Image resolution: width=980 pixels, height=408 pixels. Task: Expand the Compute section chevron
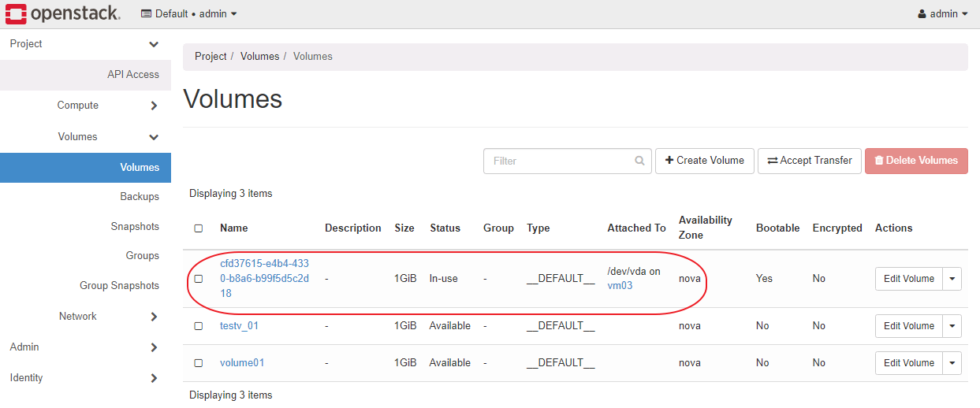[154, 106]
